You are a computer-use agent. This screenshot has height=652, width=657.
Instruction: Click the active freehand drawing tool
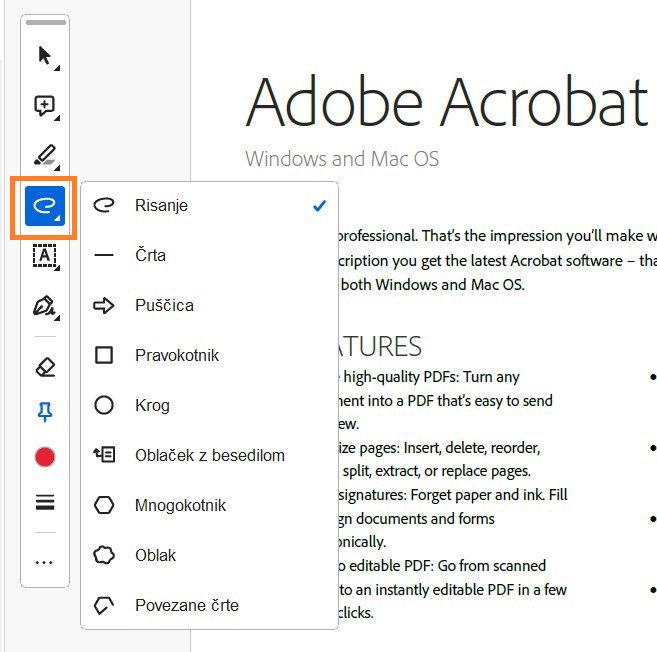[44, 206]
